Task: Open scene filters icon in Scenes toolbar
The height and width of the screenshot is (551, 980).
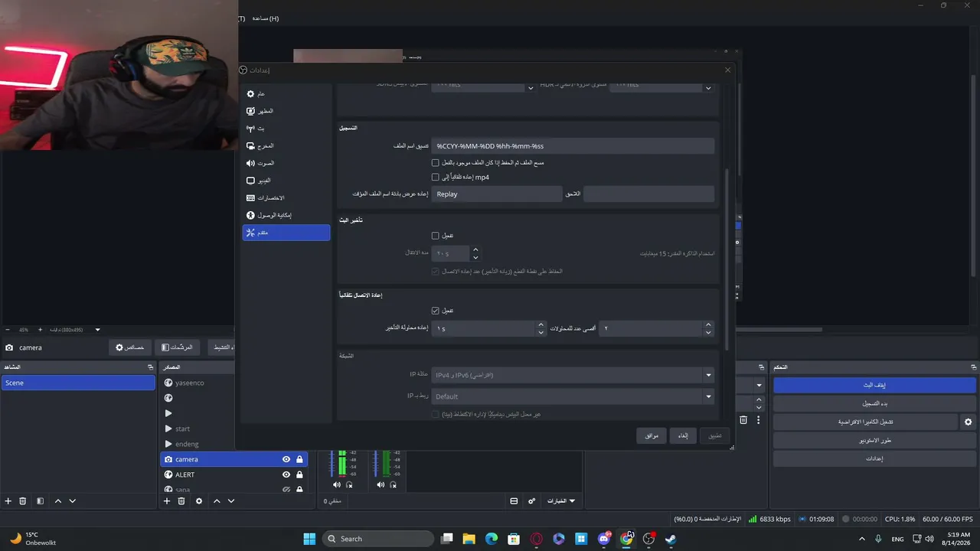Action: click(x=40, y=501)
